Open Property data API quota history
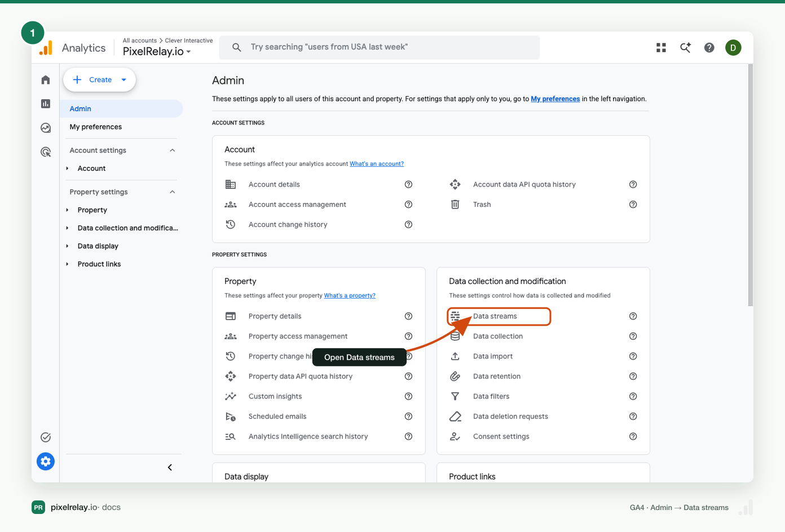The height and width of the screenshot is (532, 785). click(x=301, y=376)
